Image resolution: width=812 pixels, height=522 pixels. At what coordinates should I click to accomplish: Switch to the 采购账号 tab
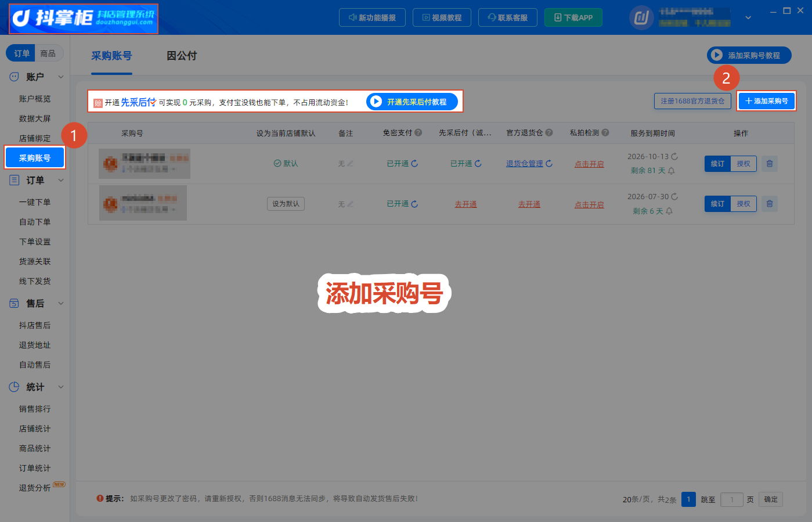[111, 56]
